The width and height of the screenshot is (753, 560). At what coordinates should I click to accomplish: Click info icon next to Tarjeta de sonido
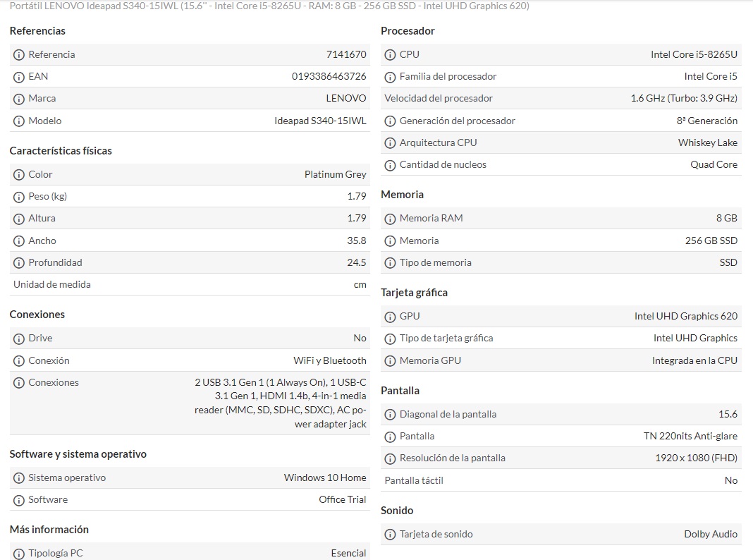[x=390, y=535]
